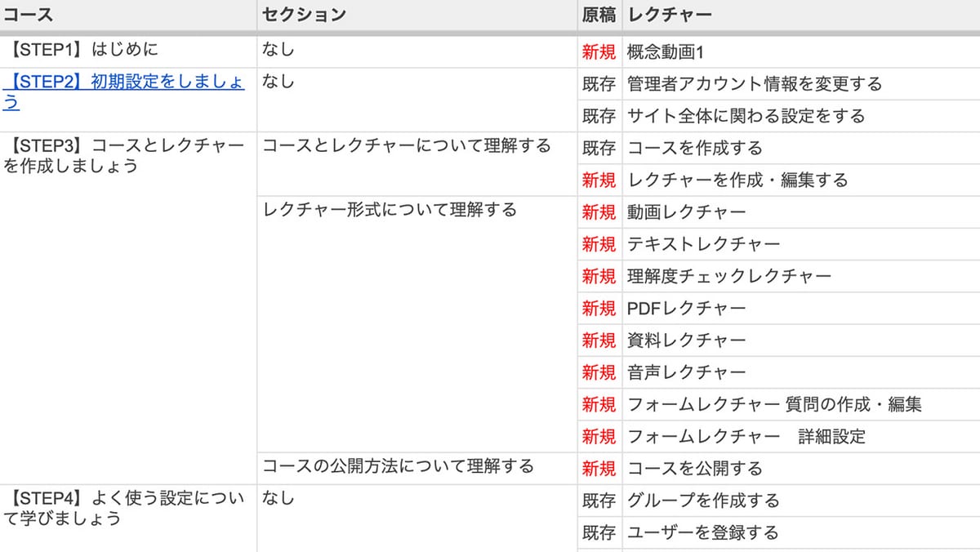Click the コースを公開する cell
Screen dimensions: 980x552
[x=800, y=469]
